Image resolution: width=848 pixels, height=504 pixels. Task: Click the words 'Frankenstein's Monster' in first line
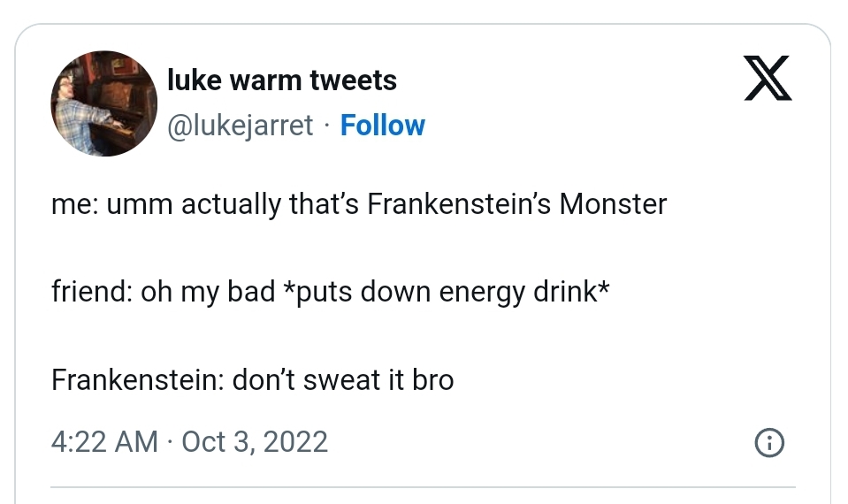point(516,204)
